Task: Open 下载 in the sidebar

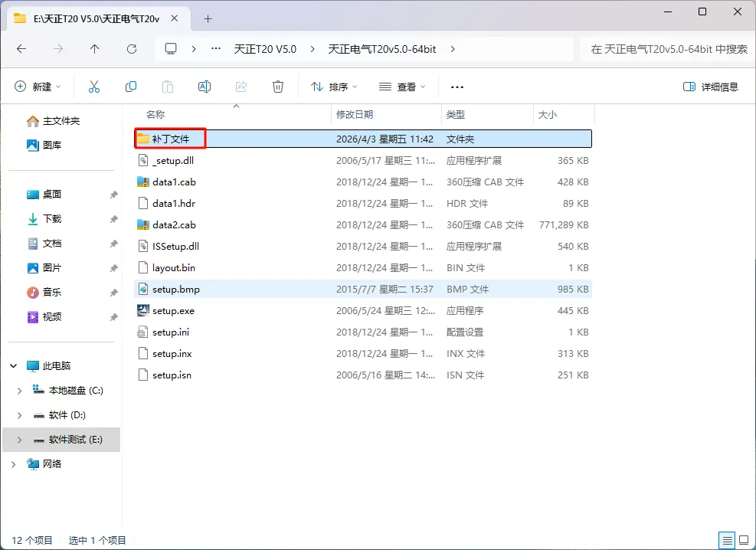Action: [x=44, y=219]
